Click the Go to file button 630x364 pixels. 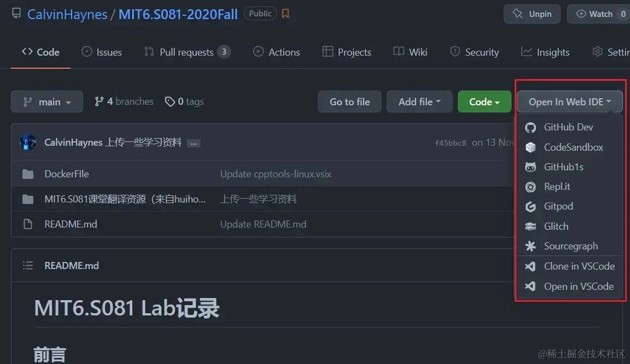click(350, 102)
